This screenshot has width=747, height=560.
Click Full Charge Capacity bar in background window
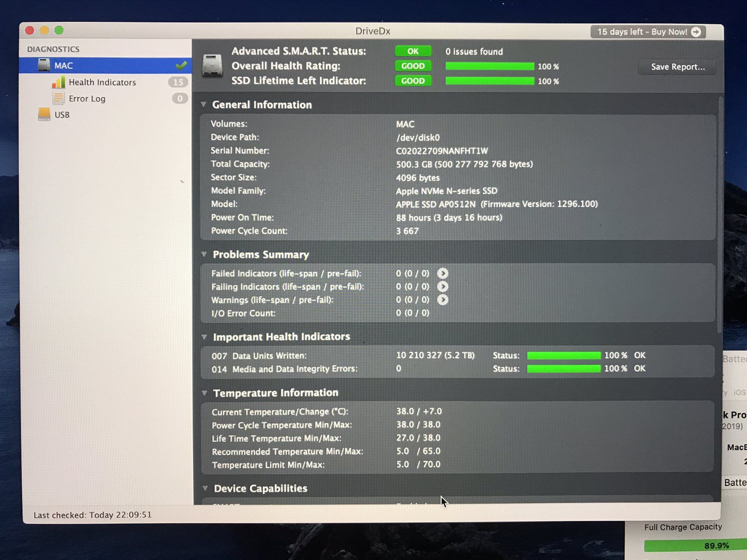[x=696, y=546]
